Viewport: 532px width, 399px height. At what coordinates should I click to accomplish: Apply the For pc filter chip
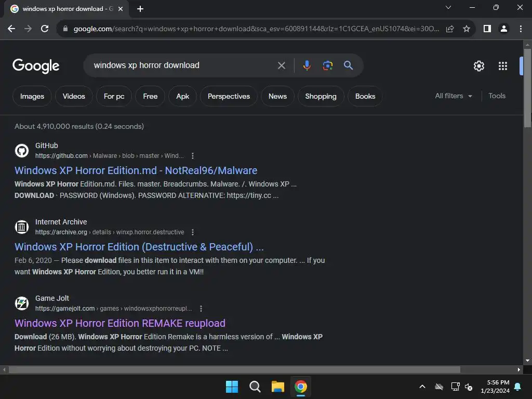tap(114, 96)
